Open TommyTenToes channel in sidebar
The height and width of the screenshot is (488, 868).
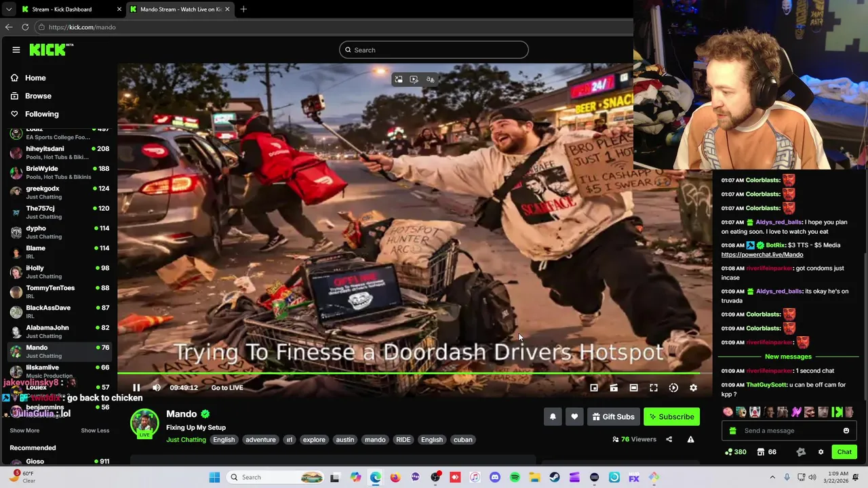click(x=59, y=291)
